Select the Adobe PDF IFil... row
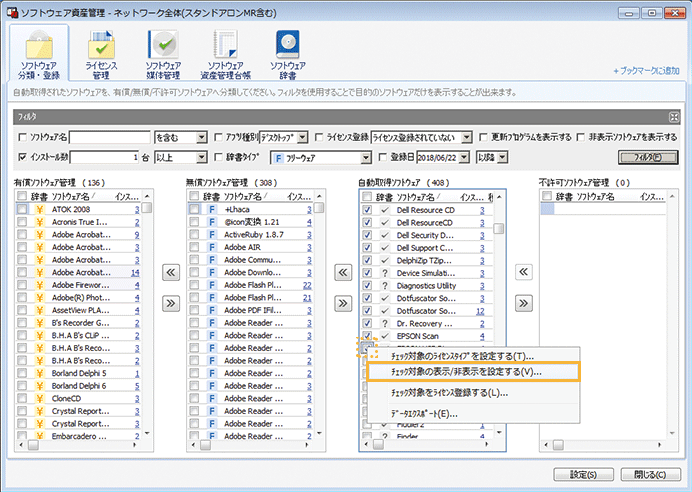Screen dimensions: 692x492 pyautogui.click(x=251, y=310)
